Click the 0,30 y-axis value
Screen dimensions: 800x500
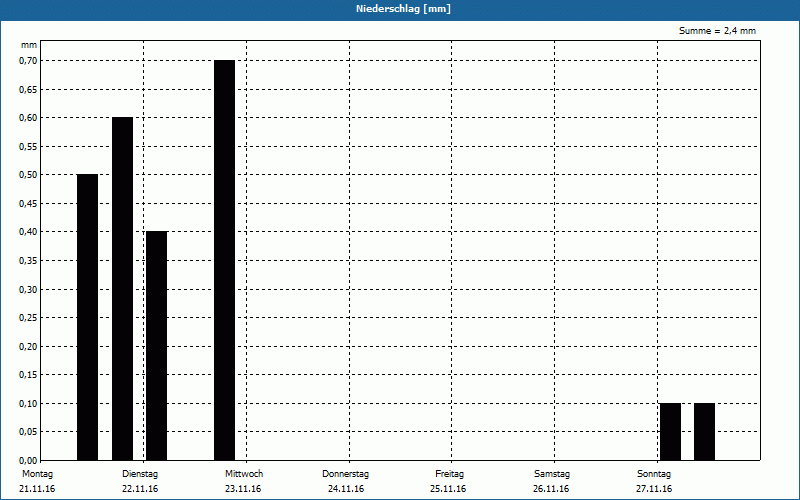(x=28, y=289)
